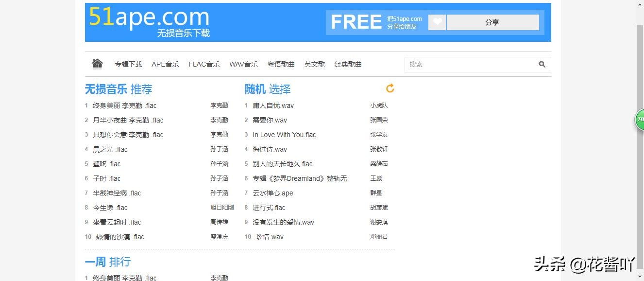
Task: Select the APE音乐 menu item
Action: 165,64
